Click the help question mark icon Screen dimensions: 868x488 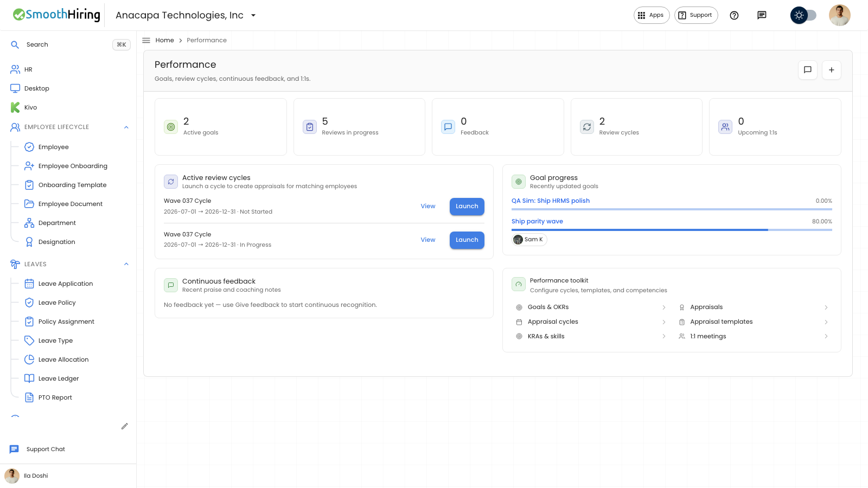click(x=734, y=15)
